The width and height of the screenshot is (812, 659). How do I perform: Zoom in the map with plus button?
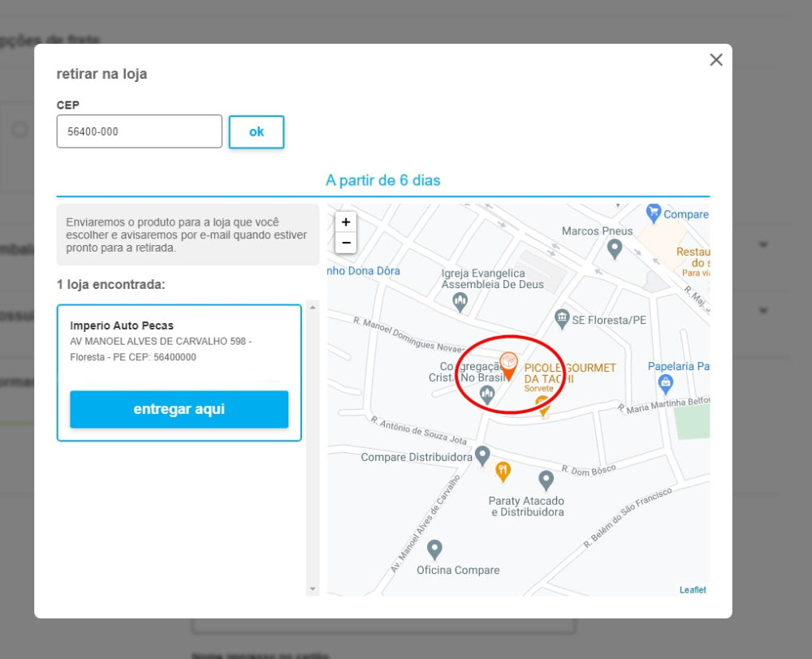(346, 222)
